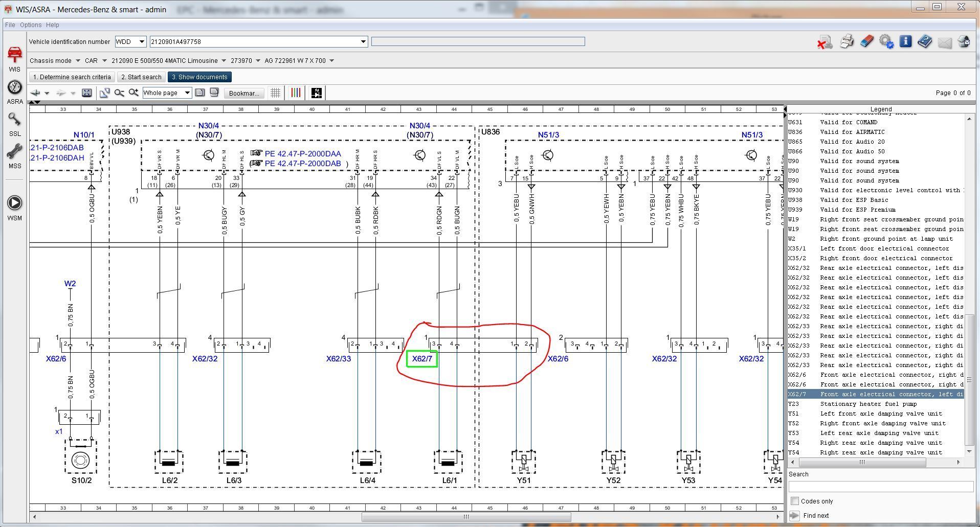The width and height of the screenshot is (980, 527).
Task: Enable the Codes only checkbox
Action: (795, 501)
